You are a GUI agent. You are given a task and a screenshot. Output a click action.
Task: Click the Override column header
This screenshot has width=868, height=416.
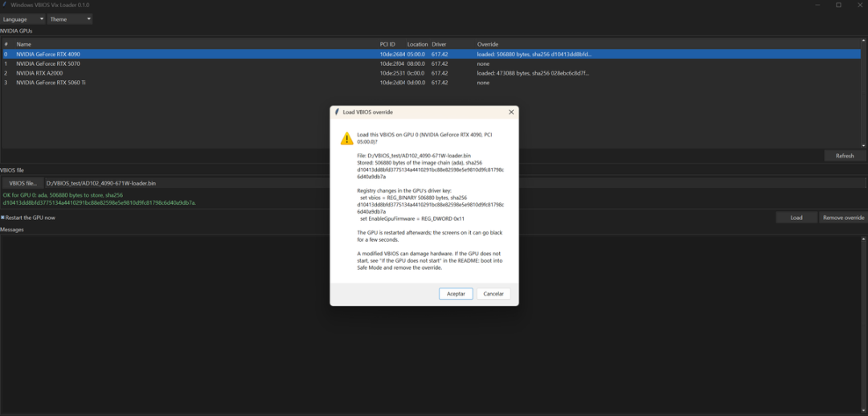488,44
